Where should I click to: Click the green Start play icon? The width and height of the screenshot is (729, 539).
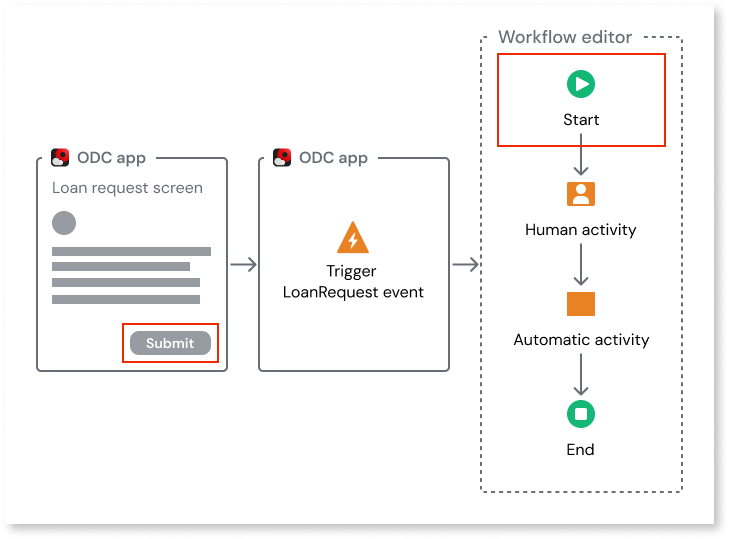pyautogui.click(x=581, y=84)
